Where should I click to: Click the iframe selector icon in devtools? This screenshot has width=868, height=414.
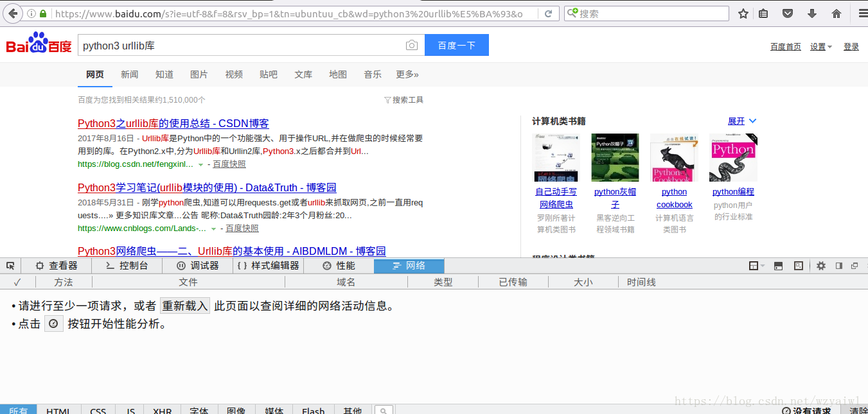pos(756,266)
